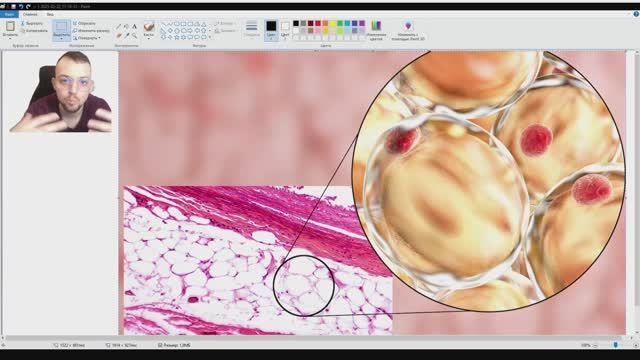Image resolution: width=640 pixels, height=360 pixels.
Task: Choose the green palette swatch
Action: [x=340, y=23]
